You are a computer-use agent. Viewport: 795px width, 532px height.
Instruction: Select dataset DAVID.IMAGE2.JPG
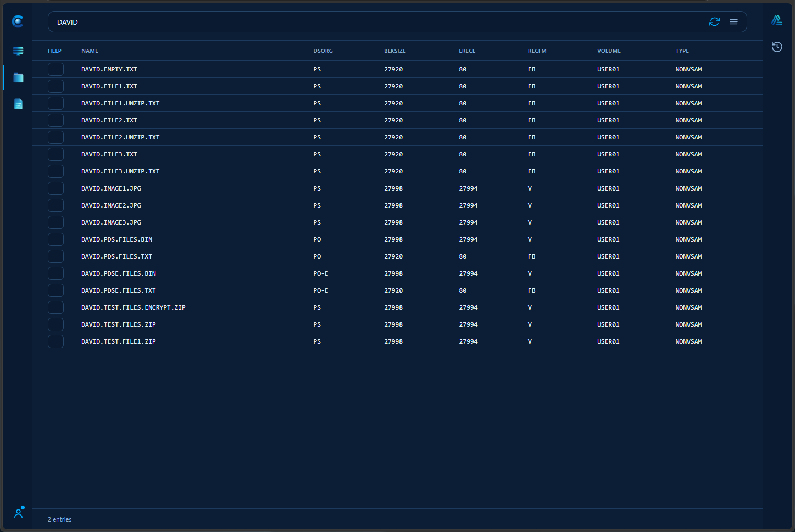coord(111,205)
